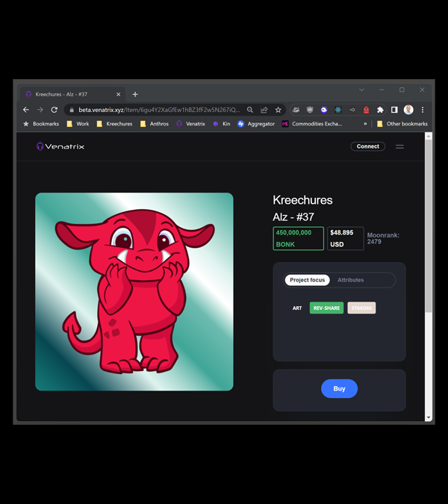This screenshot has width=448, height=504.
Task: Open the Venatrix hamburger menu icon
Action: (399, 146)
